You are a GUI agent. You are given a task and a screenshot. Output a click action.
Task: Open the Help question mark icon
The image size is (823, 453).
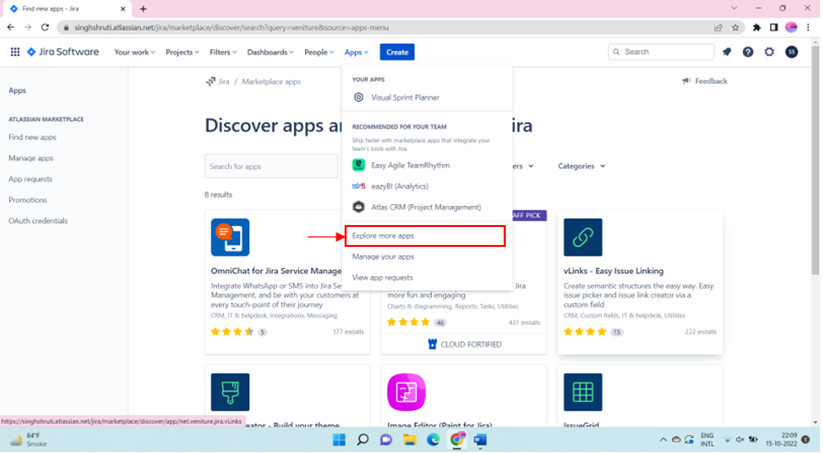[x=749, y=52]
